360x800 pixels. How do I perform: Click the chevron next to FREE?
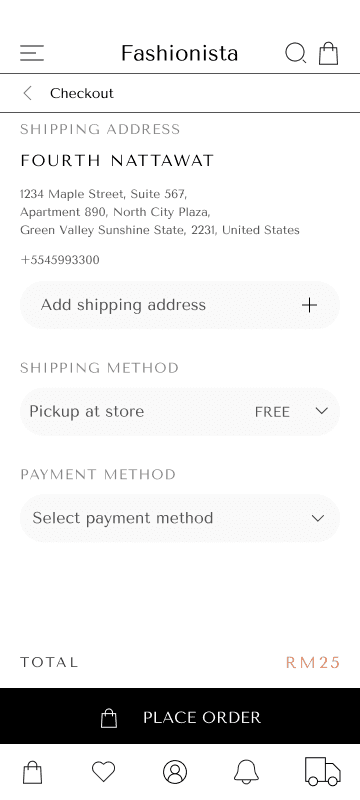(x=321, y=411)
